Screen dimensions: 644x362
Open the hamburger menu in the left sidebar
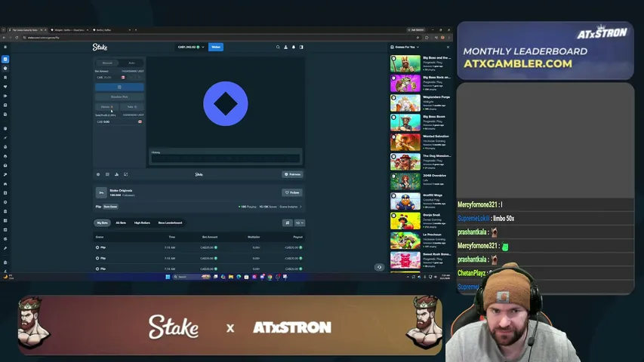[x=5, y=48]
